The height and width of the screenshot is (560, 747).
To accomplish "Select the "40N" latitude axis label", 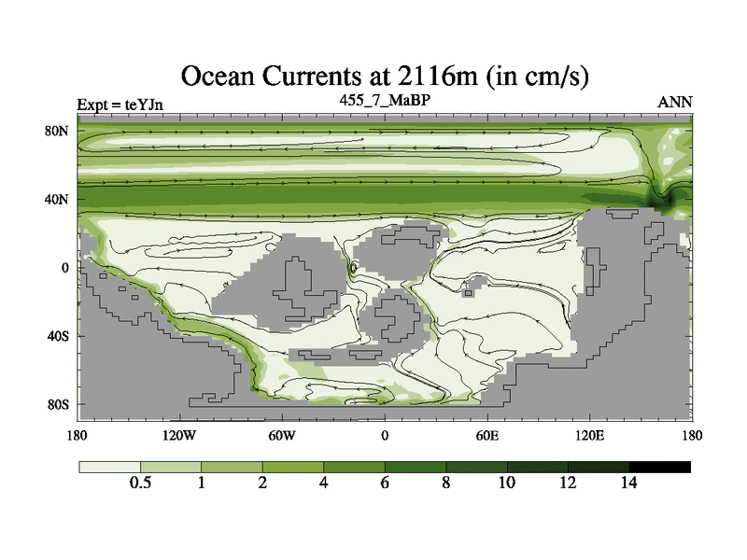I will (59, 199).
